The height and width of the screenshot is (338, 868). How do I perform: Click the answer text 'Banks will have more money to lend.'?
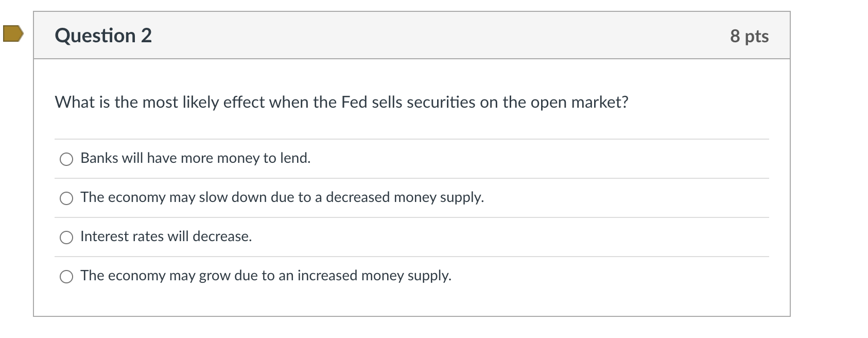[x=196, y=158]
